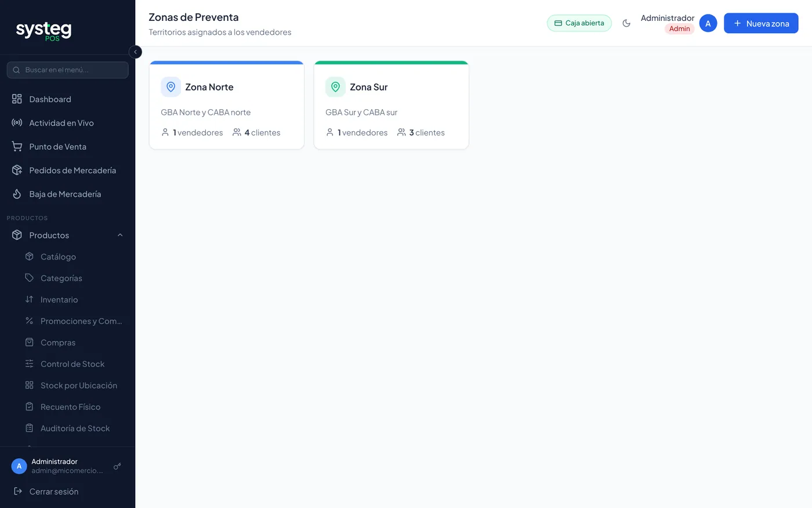Click the systeg POS logo
Image resolution: width=812 pixels, height=508 pixels.
pos(44,31)
